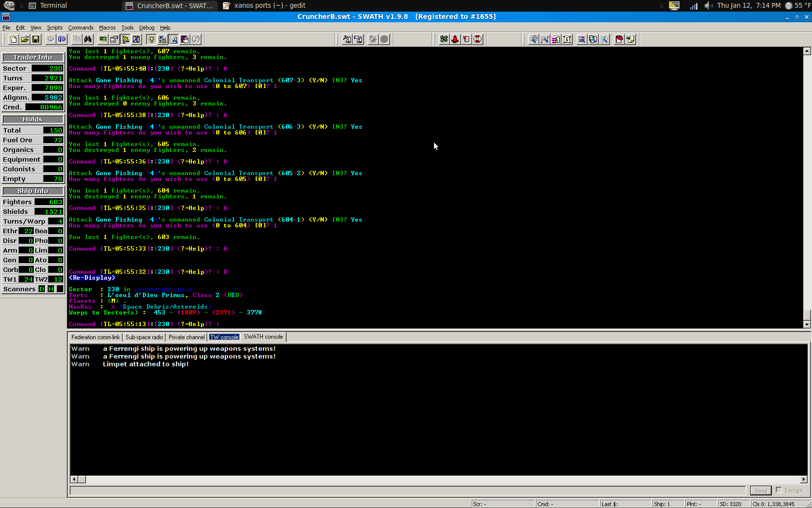Screen dimensions: 812x508
Task: Open the Macros menu
Action: pos(107,28)
